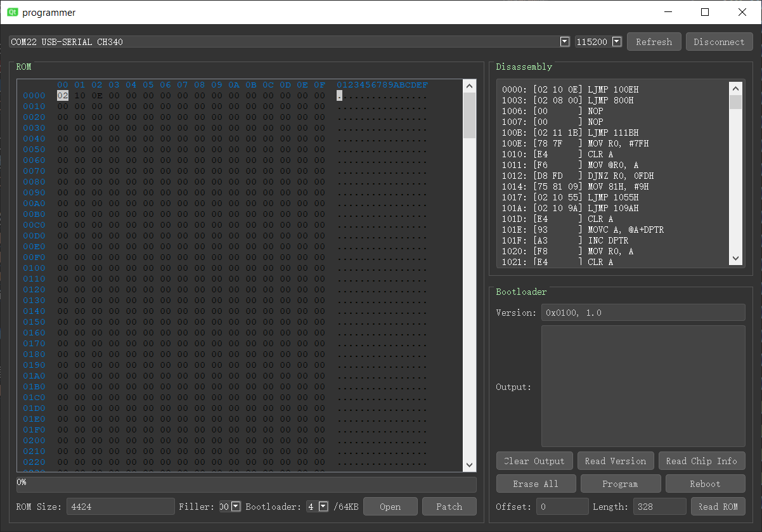The width and height of the screenshot is (762, 532).
Task: Click inside the Output text area
Action: (x=643, y=386)
